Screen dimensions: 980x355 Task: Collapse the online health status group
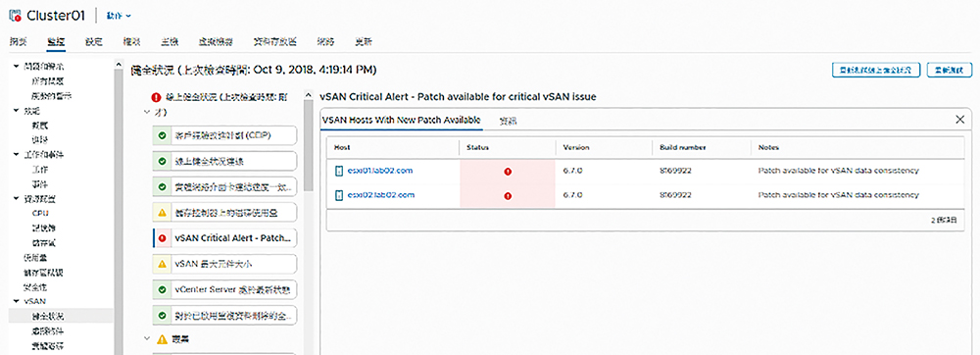(x=146, y=113)
